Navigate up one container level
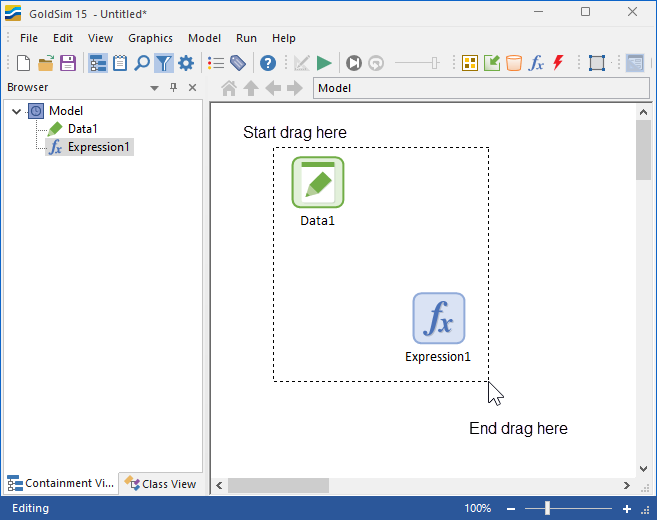Viewport: 657px width, 520px height. pos(251,88)
